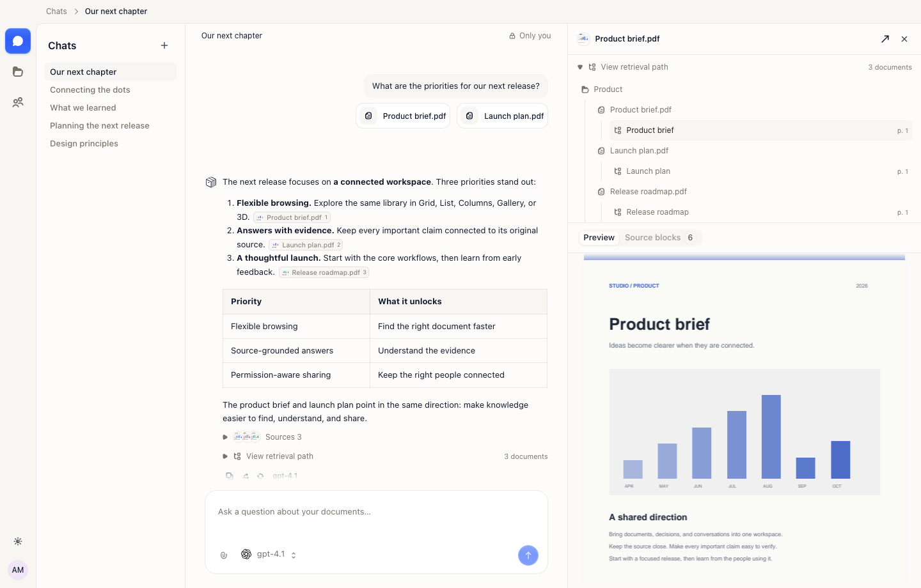The height and width of the screenshot is (588, 921).
Task: Focus the Ask a question input field
Action: [376, 512]
